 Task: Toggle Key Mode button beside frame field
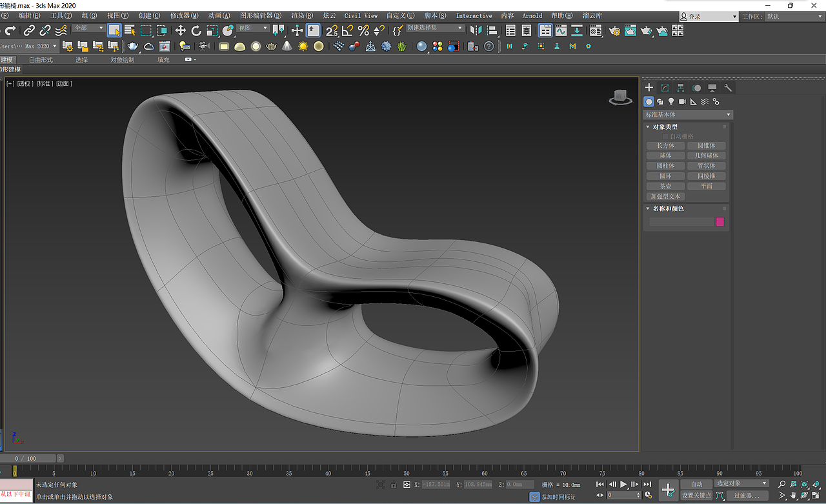click(600, 496)
